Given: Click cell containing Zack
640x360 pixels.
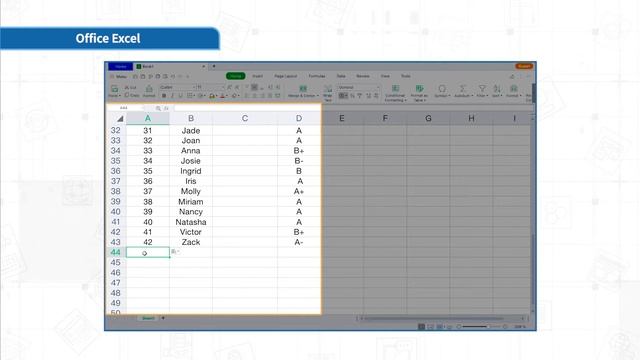Looking at the screenshot, I should coord(191,242).
